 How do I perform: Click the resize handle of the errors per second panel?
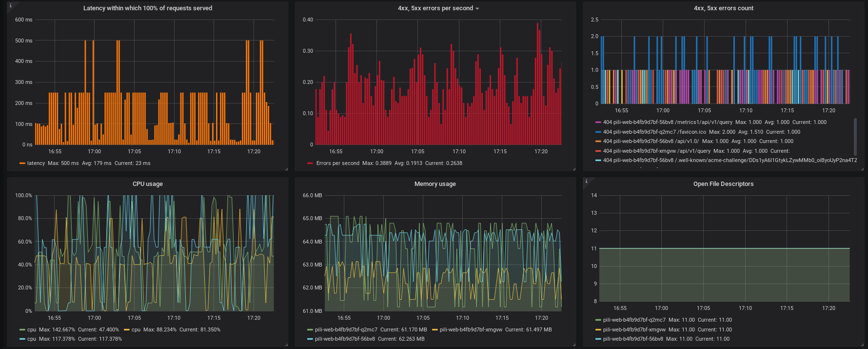pos(574,169)
